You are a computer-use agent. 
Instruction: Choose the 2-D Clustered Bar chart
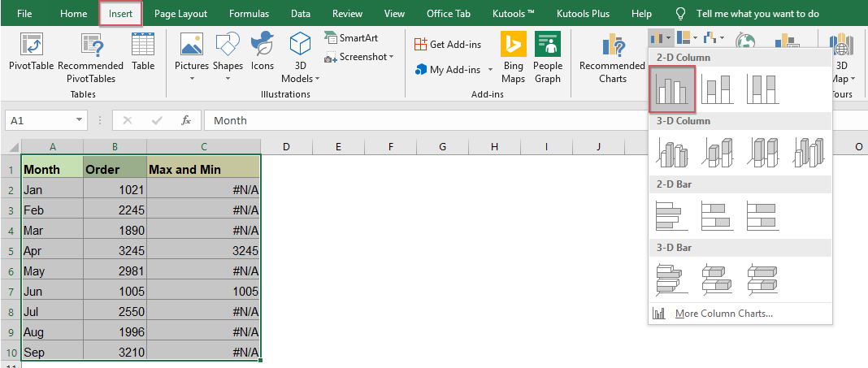672,215
